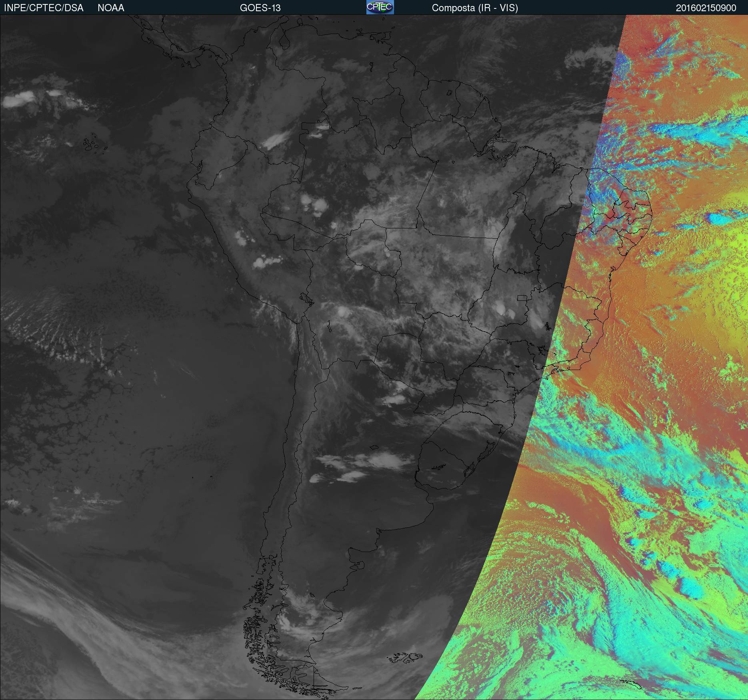This screenshot has width=748, height=700.
Task: Select the GOES-13 satellite label
Action: pyautogui.click(x=260, y=8)
